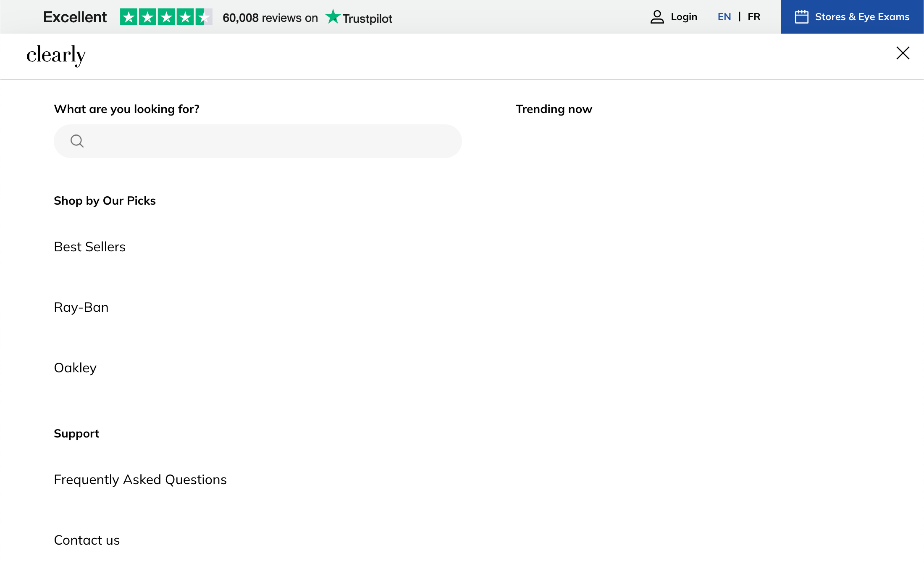Click the magnifying glass in the search bar
This screenshot has height=585, width=924.
tap(77, 141)
